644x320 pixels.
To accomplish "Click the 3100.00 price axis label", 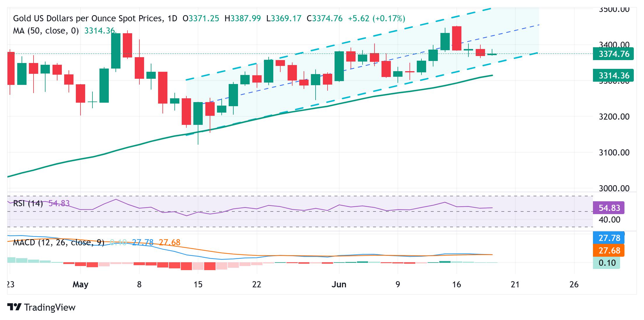I will (614, 153).
